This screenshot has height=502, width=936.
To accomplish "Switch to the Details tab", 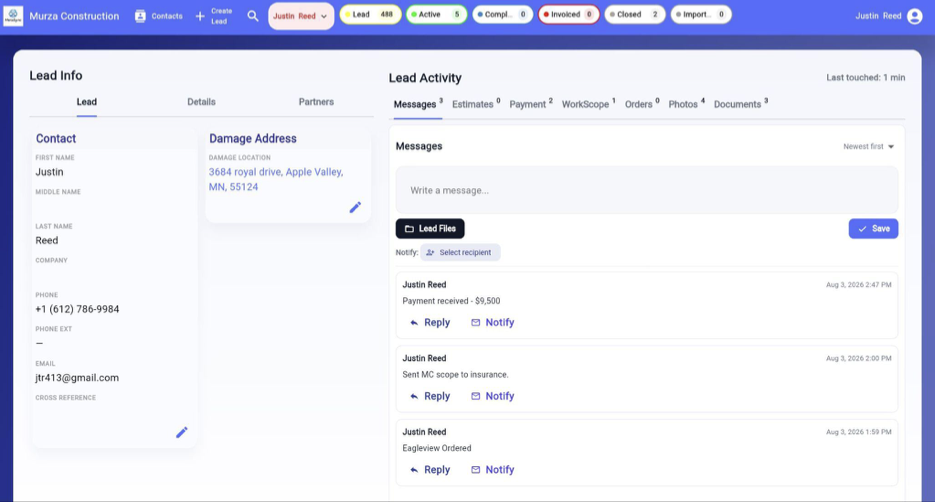I will coord(201,102).
